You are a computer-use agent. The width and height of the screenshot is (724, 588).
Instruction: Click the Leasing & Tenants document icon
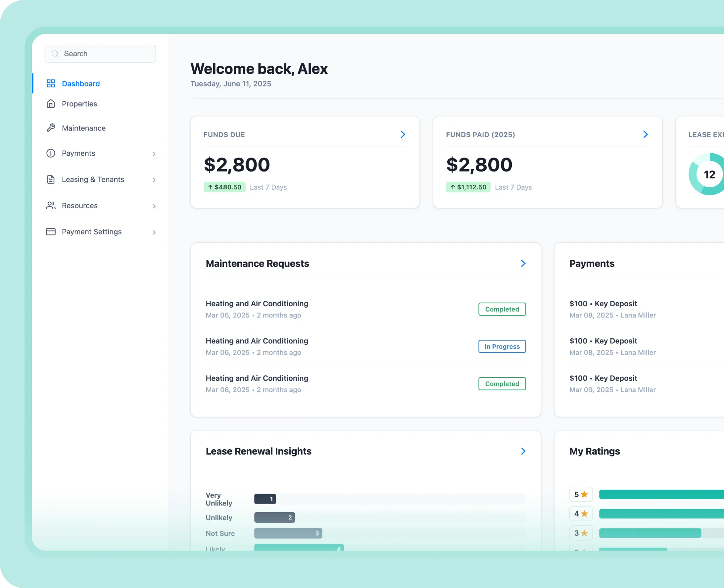[50, 179]
